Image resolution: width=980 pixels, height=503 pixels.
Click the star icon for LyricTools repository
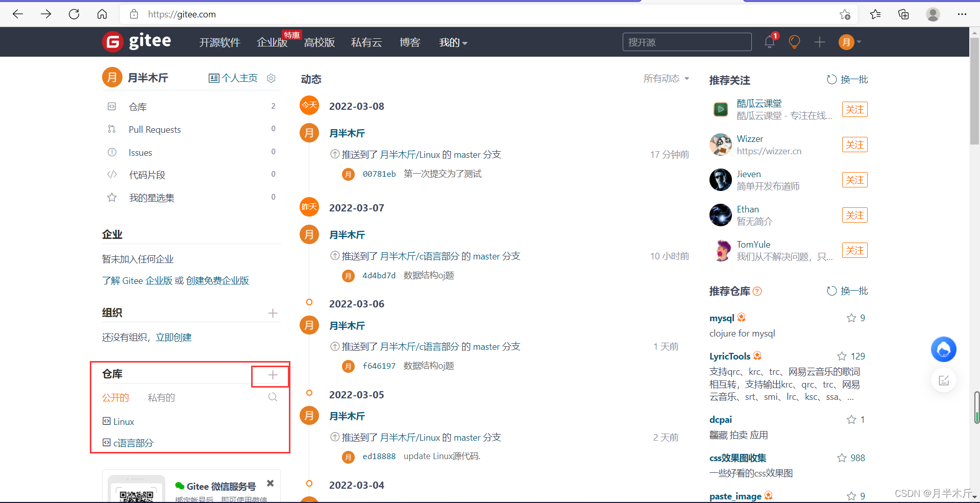pos(842,356)
